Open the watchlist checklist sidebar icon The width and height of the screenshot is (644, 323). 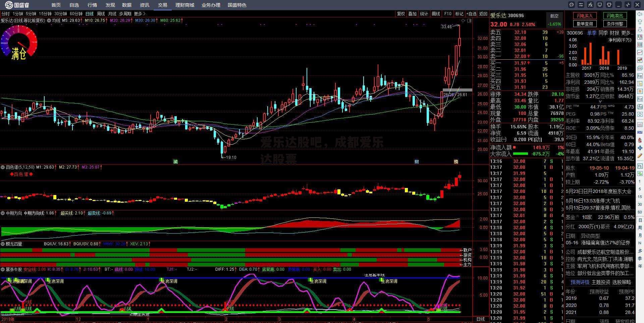(640, 38)
